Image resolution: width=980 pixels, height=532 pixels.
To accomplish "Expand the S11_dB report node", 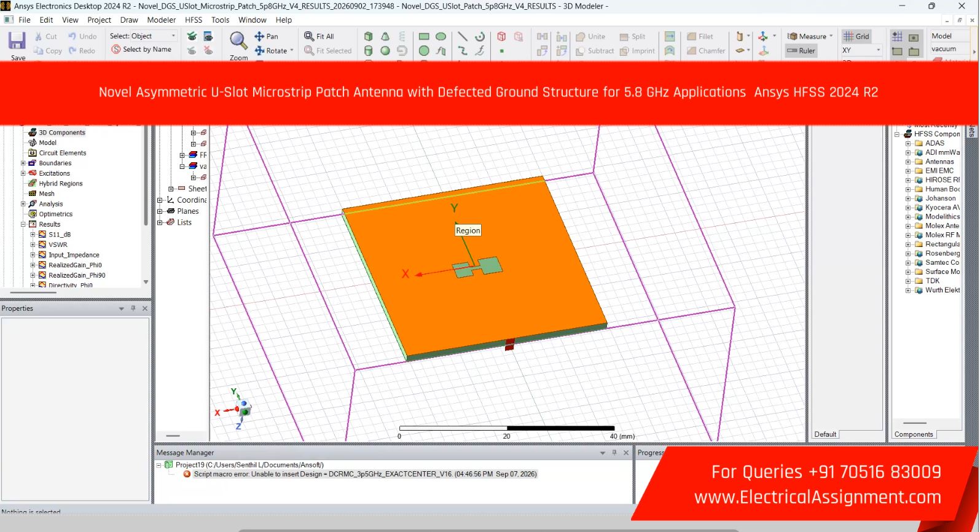I will (x=33, y=235).
